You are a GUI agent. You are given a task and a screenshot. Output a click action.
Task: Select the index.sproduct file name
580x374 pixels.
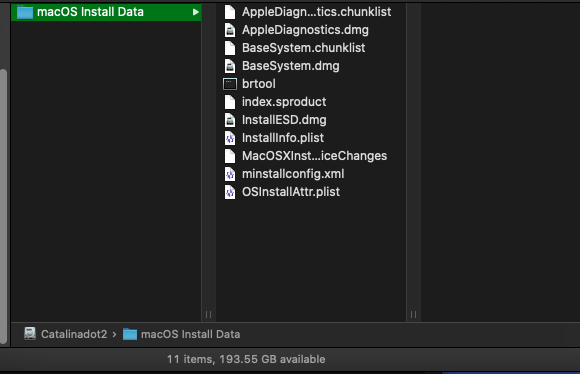284,102
